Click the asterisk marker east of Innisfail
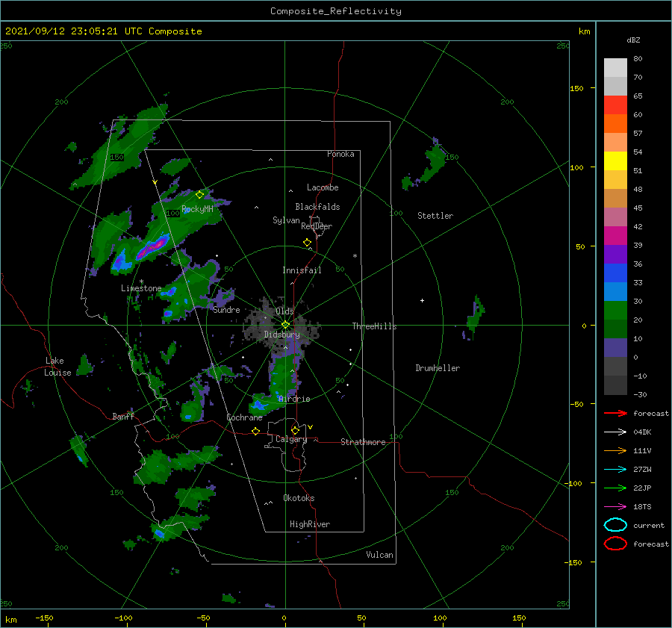This screenshot has width=672, height=628. pyautogui.click(x=355, y=256)
